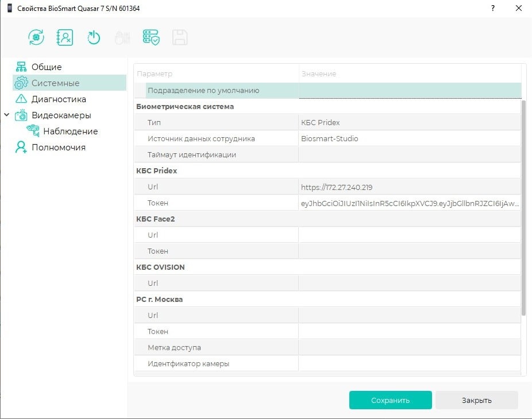The width and height of the screenshot is (532, 419).
Task: Click the device refresh/reload firmware icon
Action: [x=36, y=37]
